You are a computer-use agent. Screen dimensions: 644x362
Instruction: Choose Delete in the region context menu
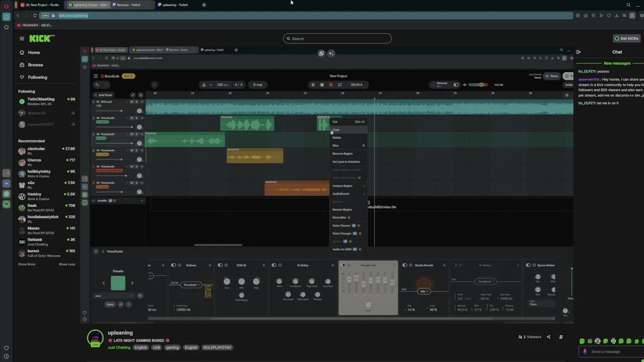tap(349, 137)
